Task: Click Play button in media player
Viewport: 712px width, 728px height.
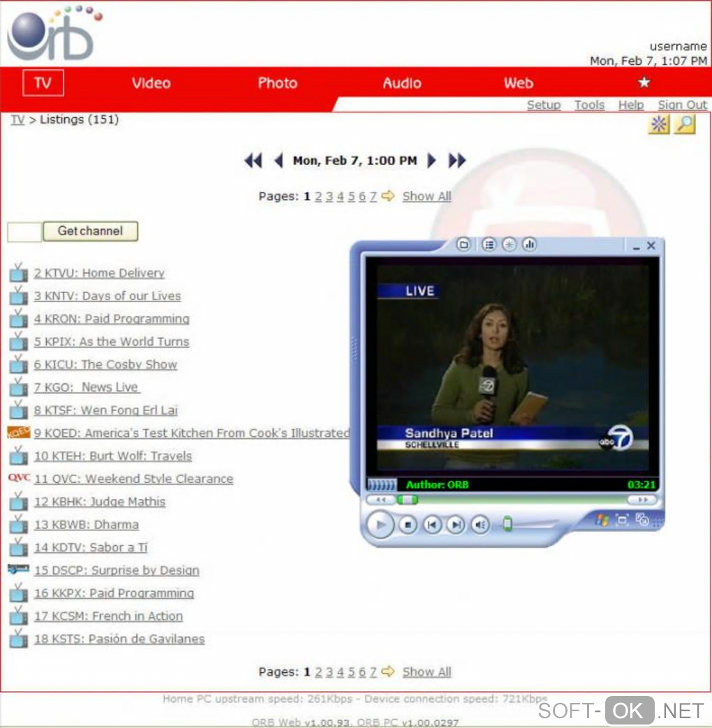Action: point(380,525)
